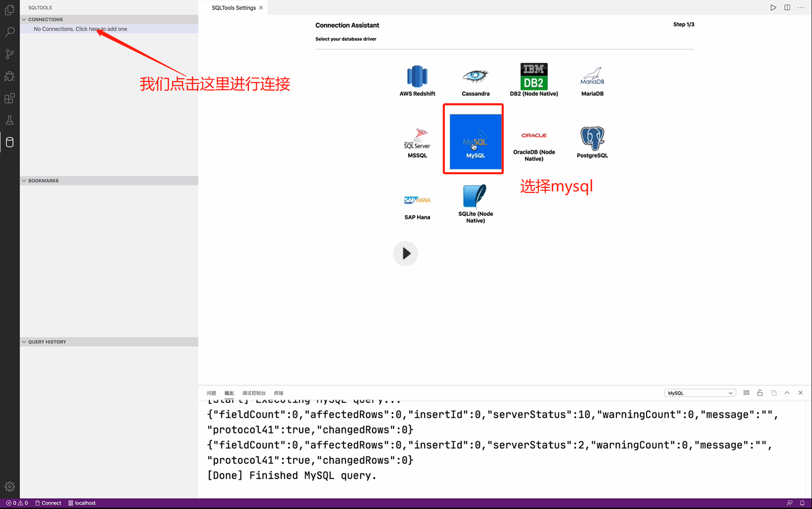812x509 pixels.
Task: Maximize the output panel size
Action: [787, 393]
